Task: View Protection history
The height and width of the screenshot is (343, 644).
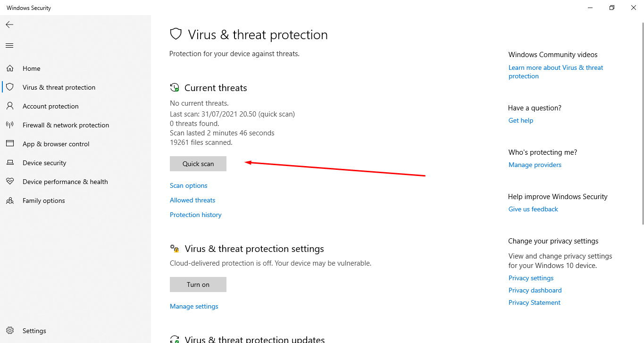Action: click(x=195, y=215)
